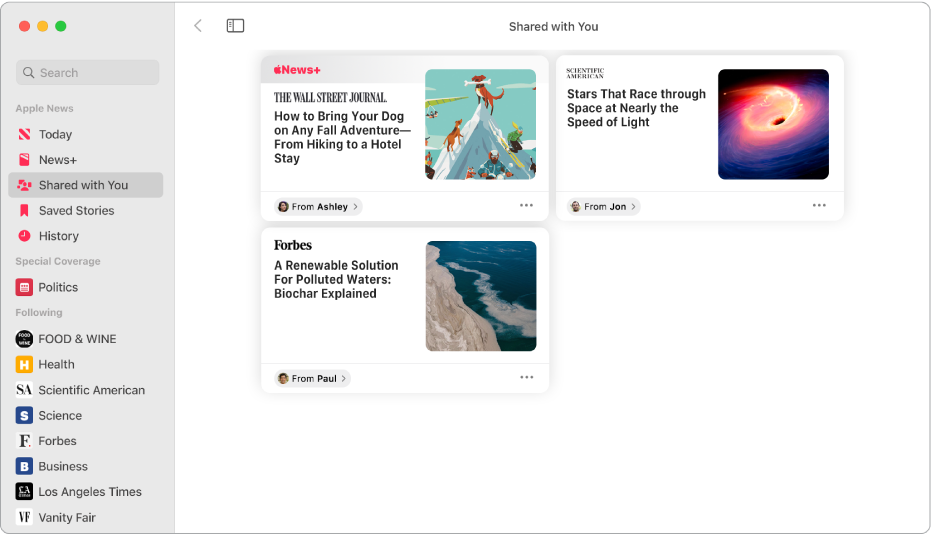Select Science label in Following

[60, 416]
